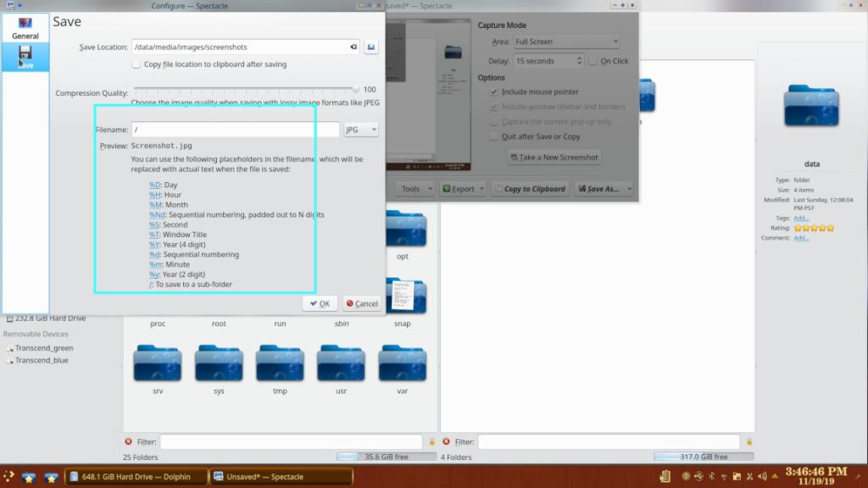Open the usr folder icon
This screenshot has width=868, height=488.
341,364
